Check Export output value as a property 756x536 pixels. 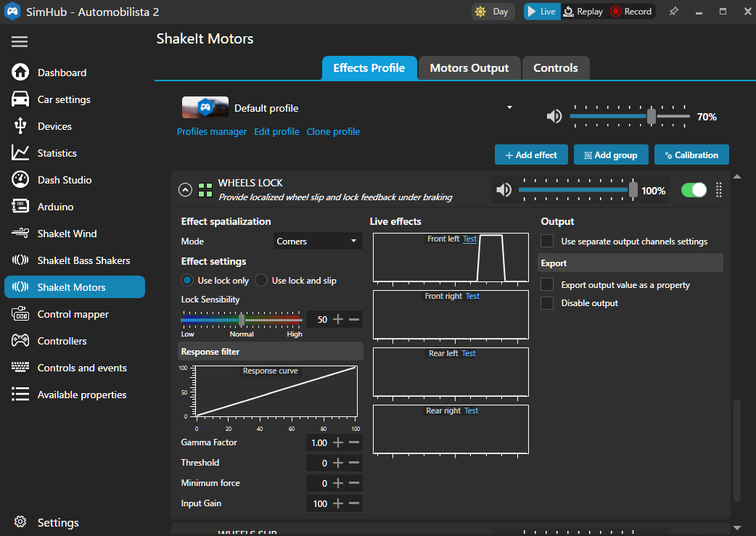click(x=547, y=285)
